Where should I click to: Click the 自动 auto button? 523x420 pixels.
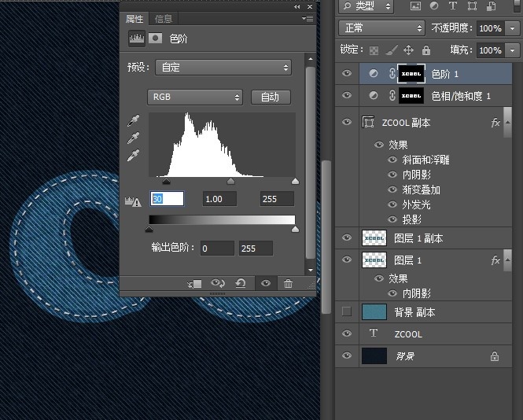tap(270, 97)
